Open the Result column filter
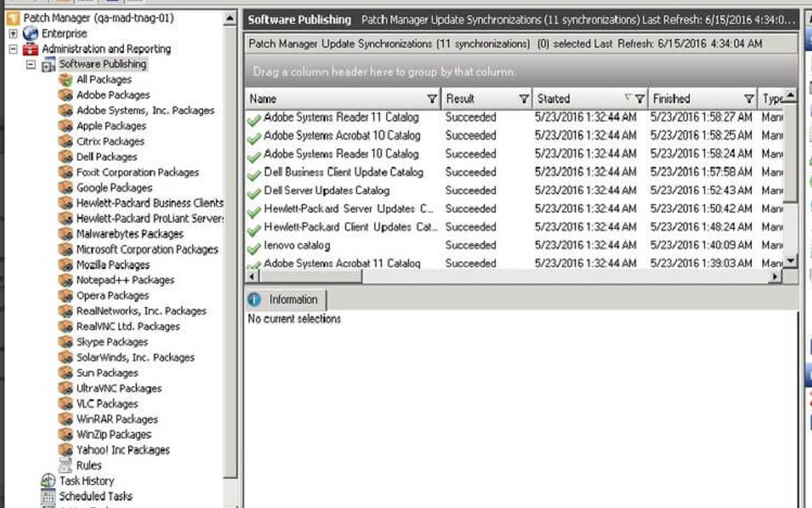 tap(524, 99)
